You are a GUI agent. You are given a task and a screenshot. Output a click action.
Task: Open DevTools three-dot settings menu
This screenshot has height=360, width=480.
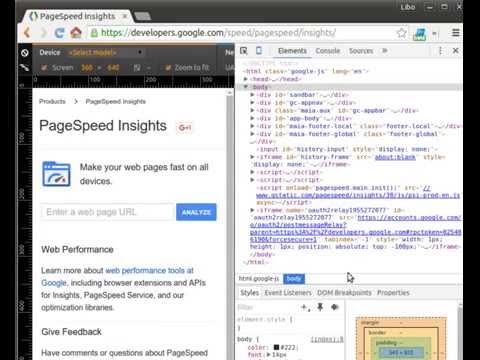(x=440, y=51)
